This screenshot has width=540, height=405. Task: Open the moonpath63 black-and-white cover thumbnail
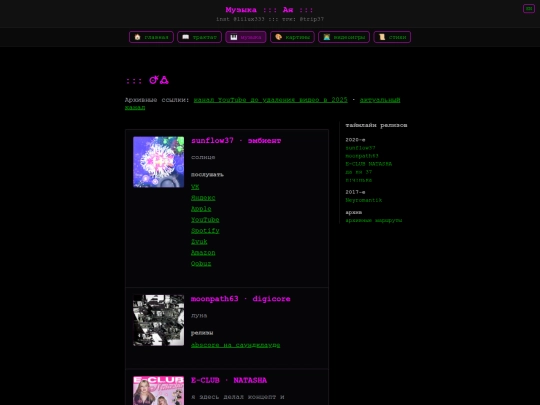(x=158, y=320)
